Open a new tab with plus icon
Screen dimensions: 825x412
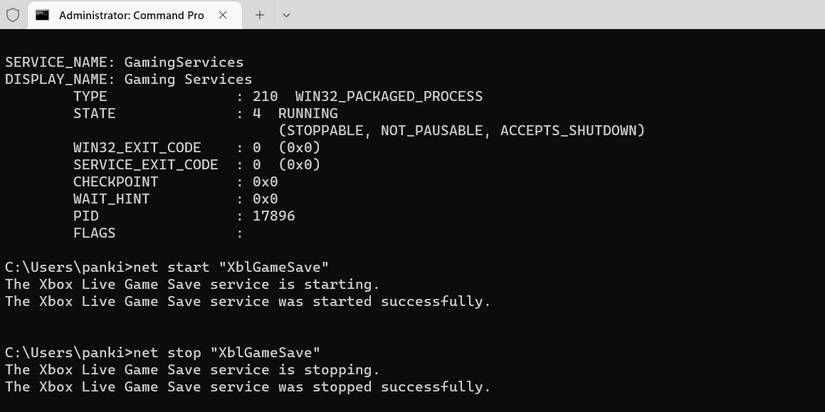coord(259,15)
